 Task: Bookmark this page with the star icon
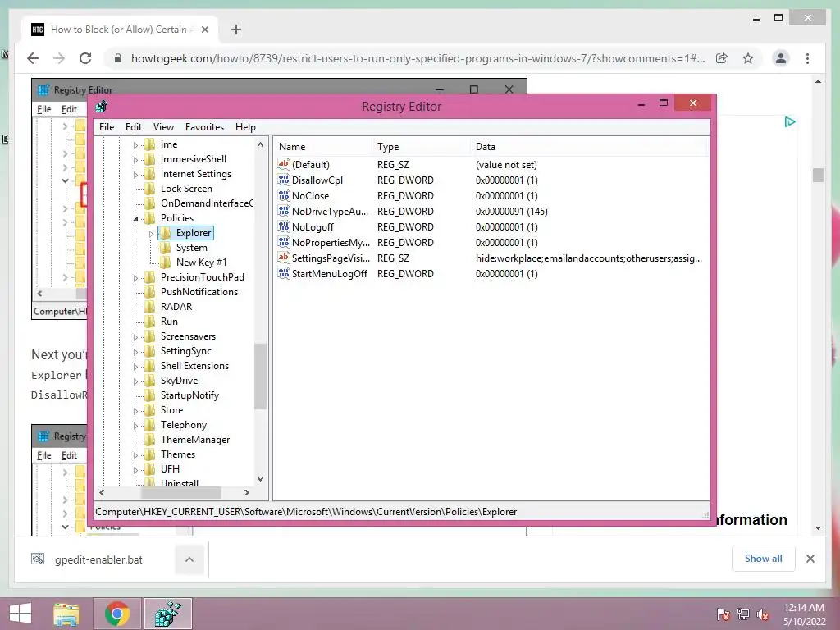tap(748, 58)
